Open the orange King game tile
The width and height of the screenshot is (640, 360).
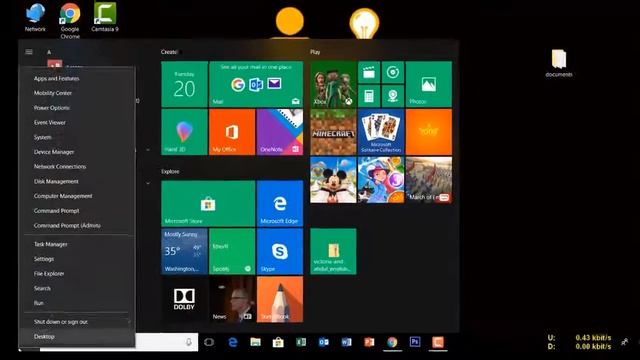pos(429,132)
